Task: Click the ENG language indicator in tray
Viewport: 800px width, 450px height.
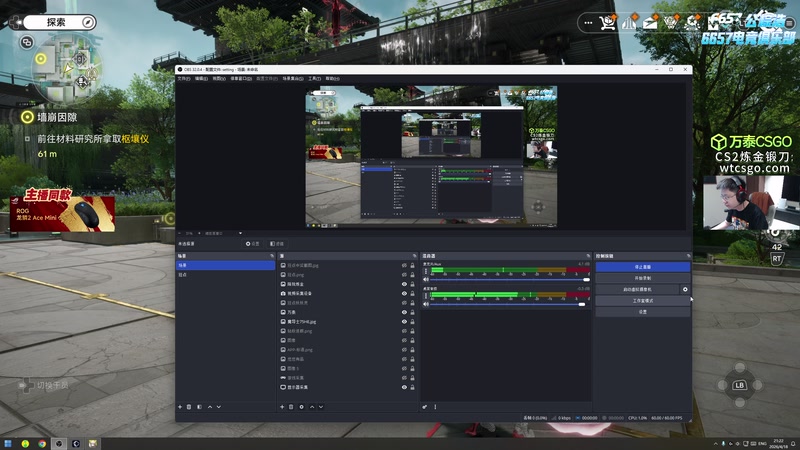Action: tap(762, 443)
